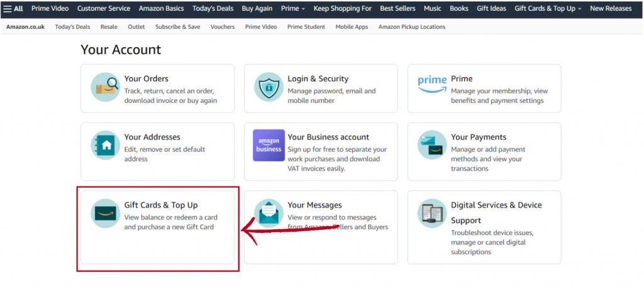Click the Your Messages envelope icon

(269, 213)
